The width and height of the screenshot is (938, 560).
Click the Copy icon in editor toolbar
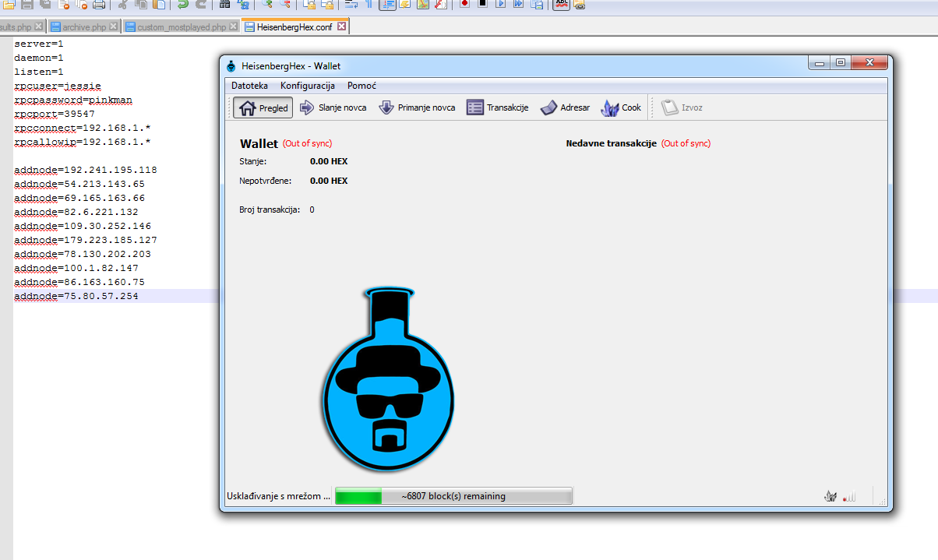[141, 5]
